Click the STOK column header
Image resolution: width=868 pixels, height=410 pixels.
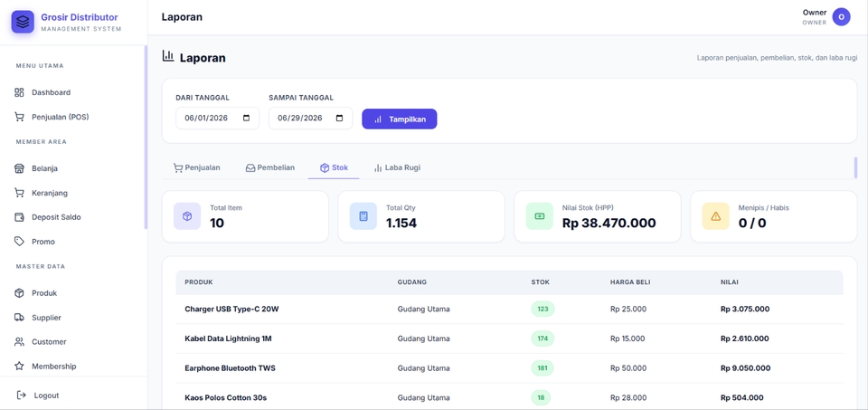(x=541, y=282)
